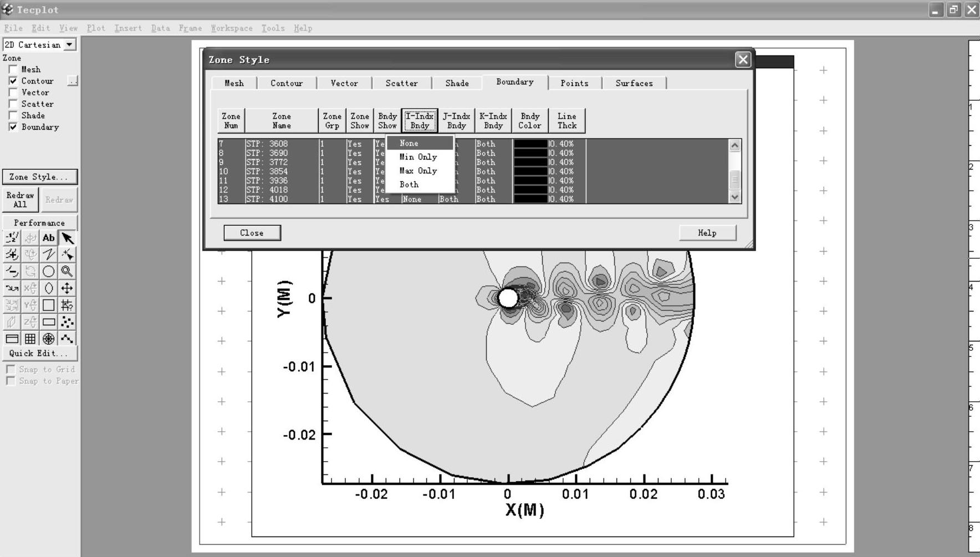Open the Line Thck column dropdown

pos(566,121)
